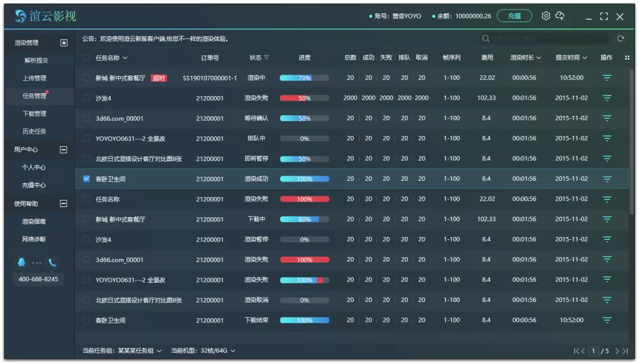Go to next page arrow in pagination
Screen dimensions: 644x364
[x=618, y=351]
